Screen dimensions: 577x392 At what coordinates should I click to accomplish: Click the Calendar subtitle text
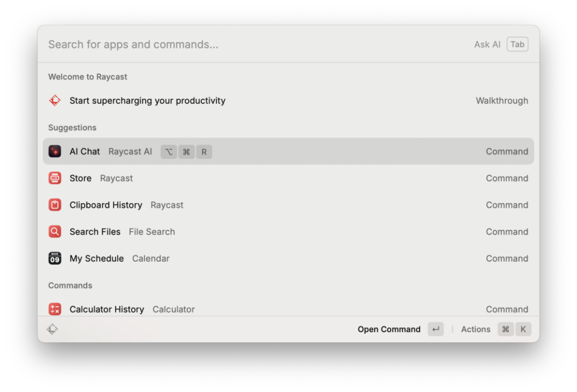[x=151, y=258]
